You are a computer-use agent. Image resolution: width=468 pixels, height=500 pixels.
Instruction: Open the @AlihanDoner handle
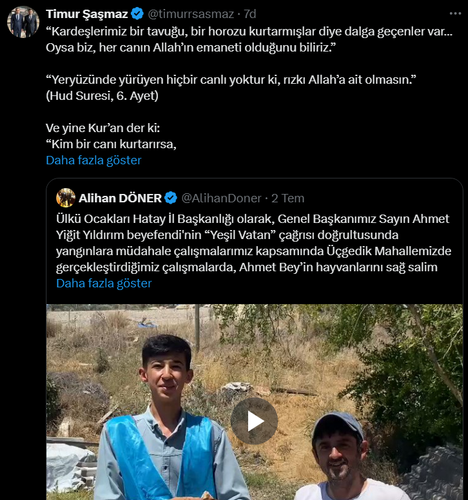point(221,198)
